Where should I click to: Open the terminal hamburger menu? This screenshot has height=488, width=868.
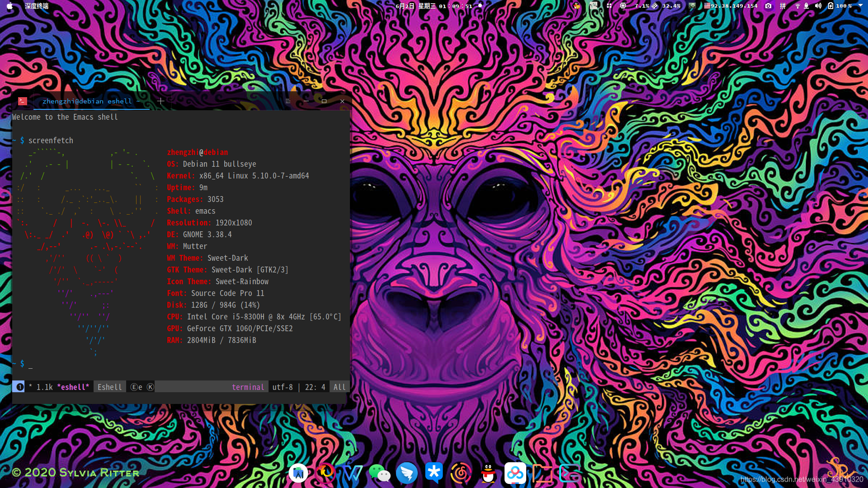pyautogui.click(x=288, y=101)
